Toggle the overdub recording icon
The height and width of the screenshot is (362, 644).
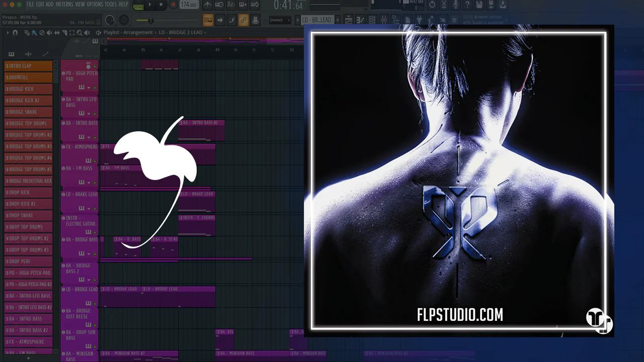(x=244, y=5)
